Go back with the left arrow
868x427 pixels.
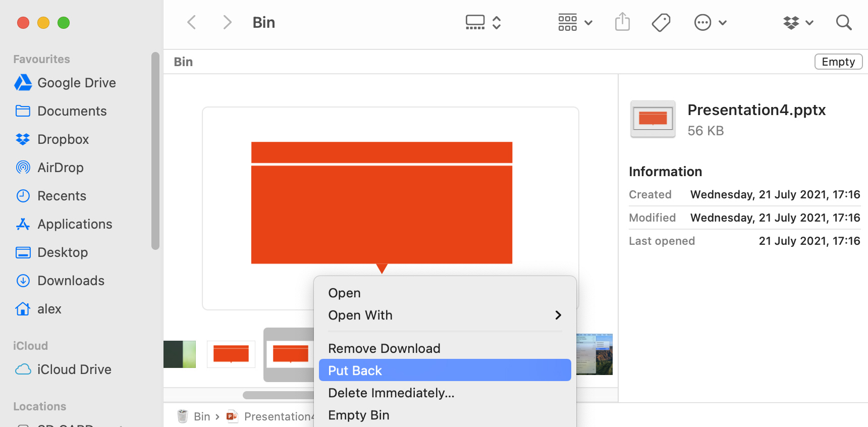pos(192,22)
